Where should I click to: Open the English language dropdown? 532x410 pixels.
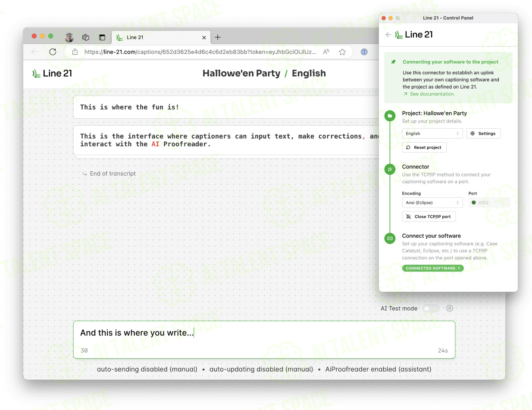[x=432, y=133]
